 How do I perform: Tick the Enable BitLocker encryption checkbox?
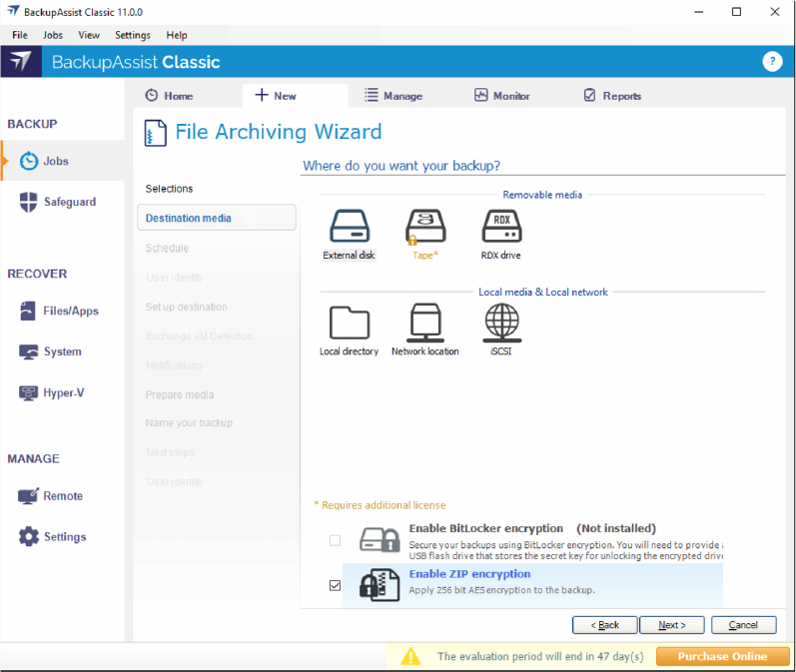click(335, 540)
